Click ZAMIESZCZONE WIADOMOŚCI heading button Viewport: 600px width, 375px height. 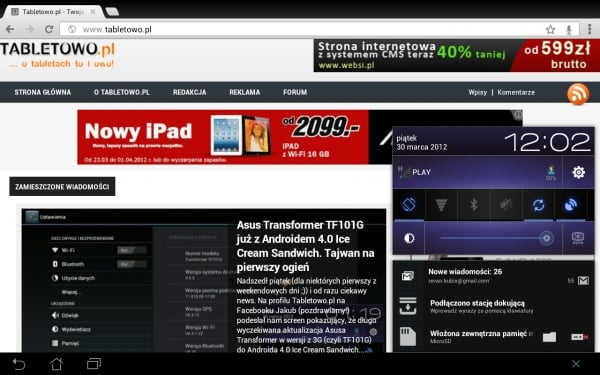[x=62, y=186]
